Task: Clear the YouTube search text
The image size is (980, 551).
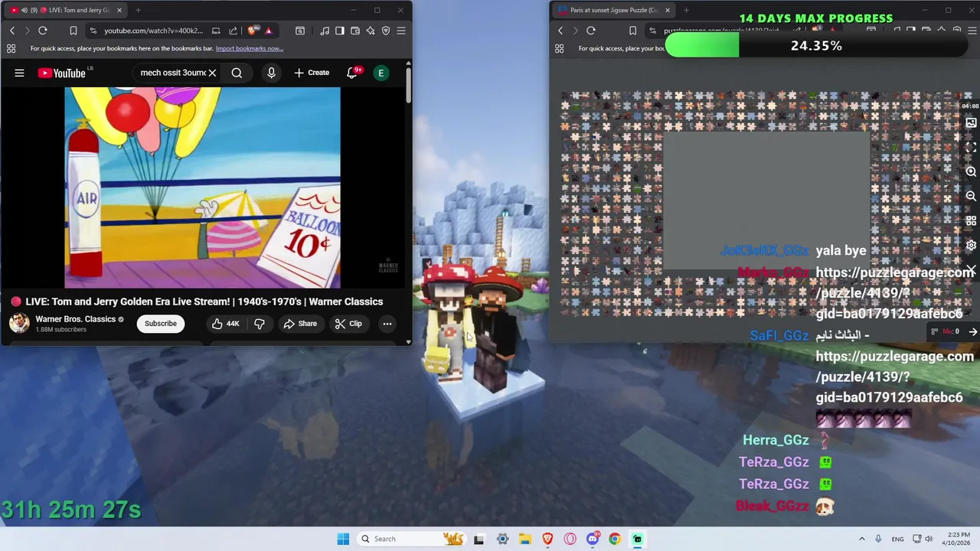Action: [212, 73]
